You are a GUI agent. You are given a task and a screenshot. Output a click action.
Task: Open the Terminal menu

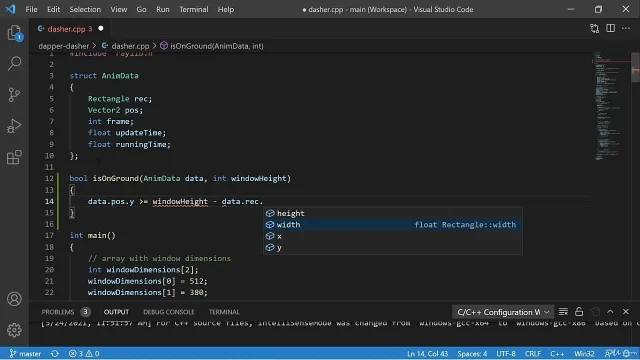click(193, 9)
